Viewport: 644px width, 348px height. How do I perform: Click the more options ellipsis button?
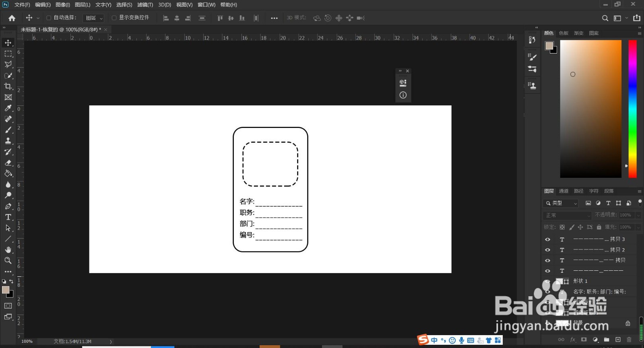pos(274,18)
